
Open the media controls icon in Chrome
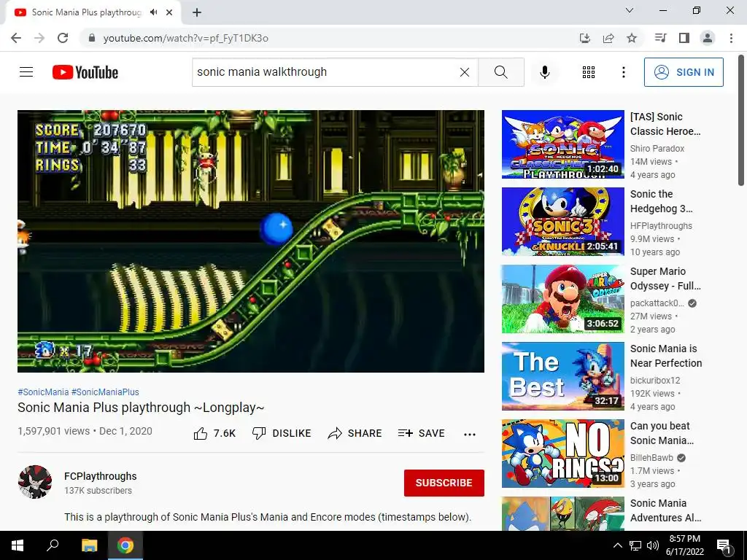660,38
